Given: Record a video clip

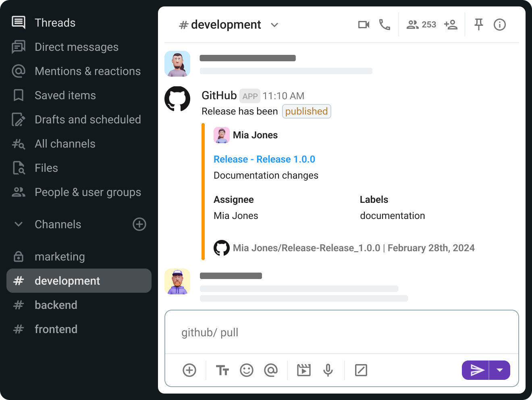Looking at the screenshot, I should point(304,370).
